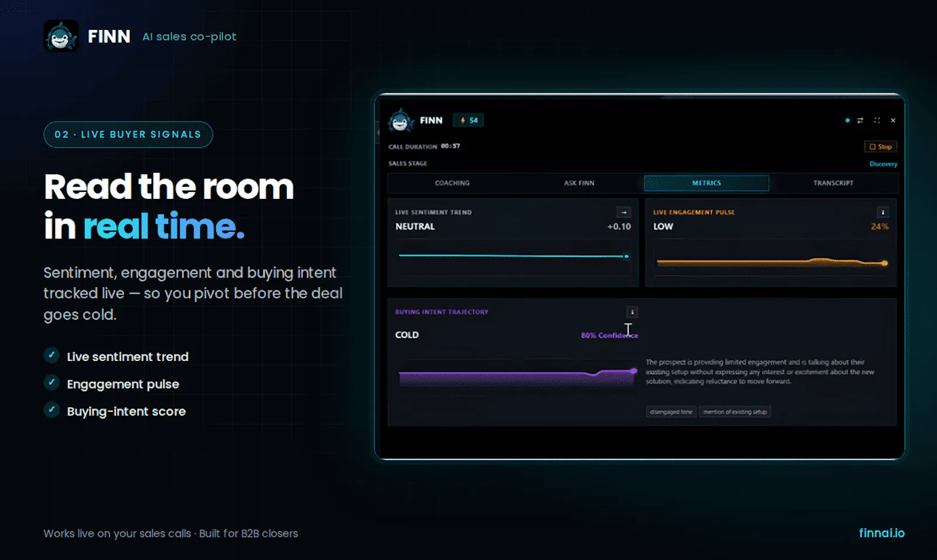Close the FINN app window

click(893, 121)
